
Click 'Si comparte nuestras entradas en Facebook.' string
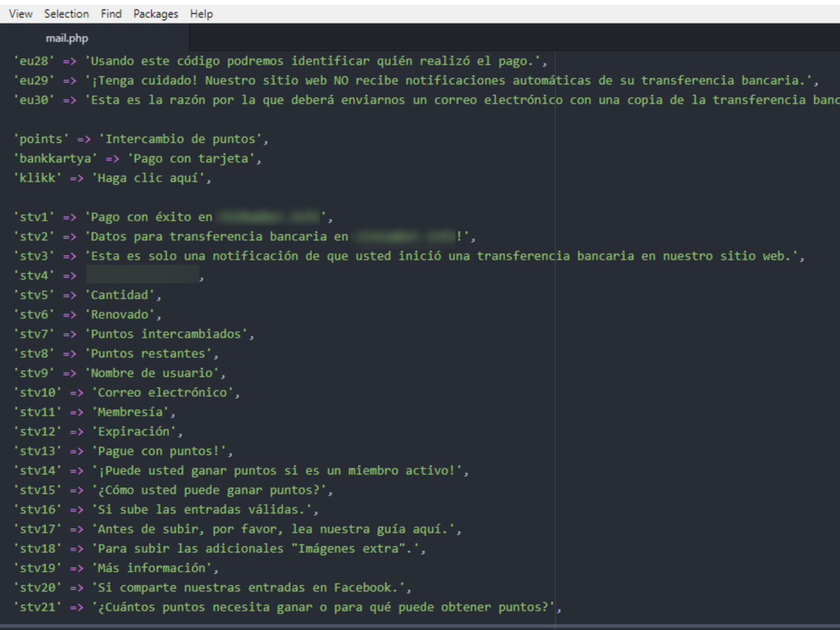tap(249, 588)
